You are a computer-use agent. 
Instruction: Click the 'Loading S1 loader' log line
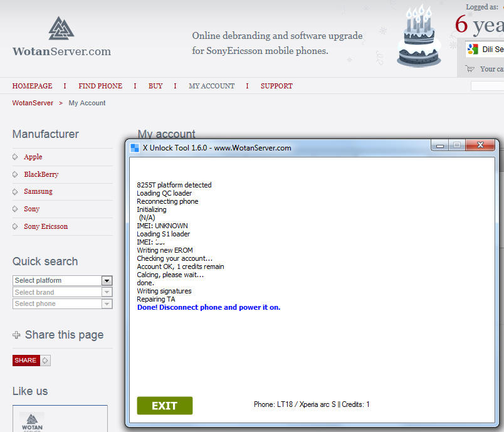[x=163, y=234]
